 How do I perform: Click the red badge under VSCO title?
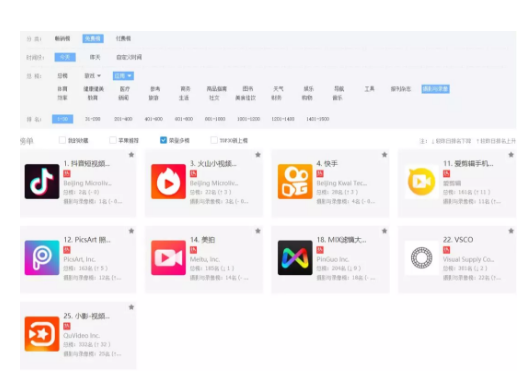click(446, 250)
